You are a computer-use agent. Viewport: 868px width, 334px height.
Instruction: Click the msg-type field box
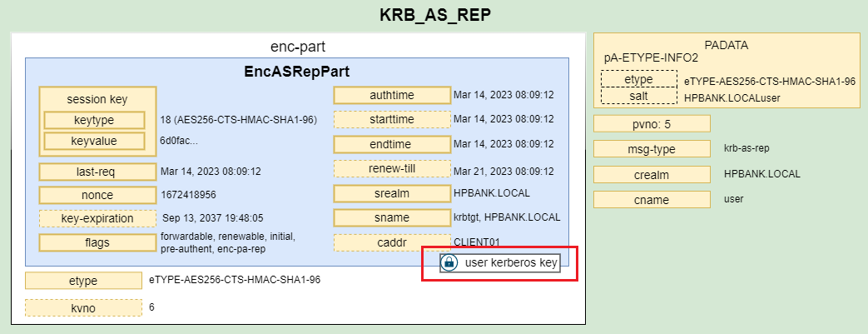pos(652,149)
